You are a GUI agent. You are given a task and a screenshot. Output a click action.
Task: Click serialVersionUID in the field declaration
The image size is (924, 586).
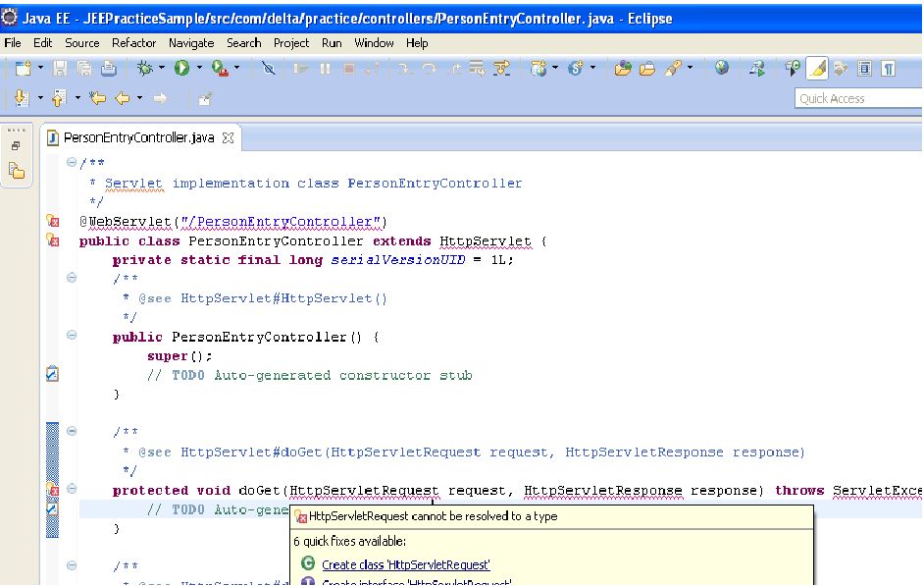398,260
